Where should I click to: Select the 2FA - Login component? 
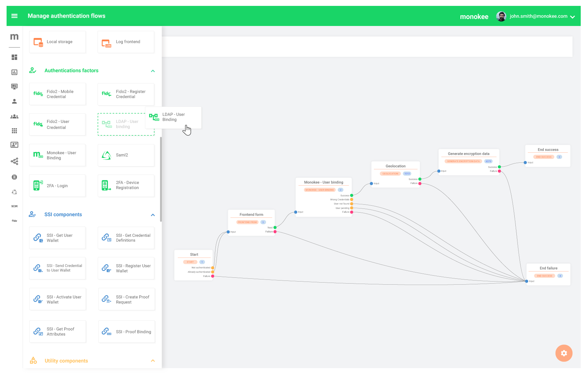[57, 186]
